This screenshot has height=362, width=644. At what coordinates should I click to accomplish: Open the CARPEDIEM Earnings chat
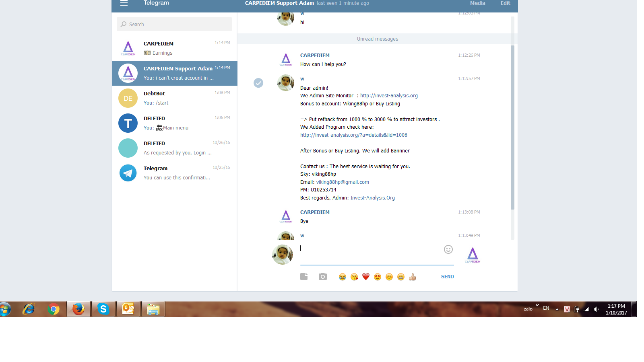tap(175, 48)
